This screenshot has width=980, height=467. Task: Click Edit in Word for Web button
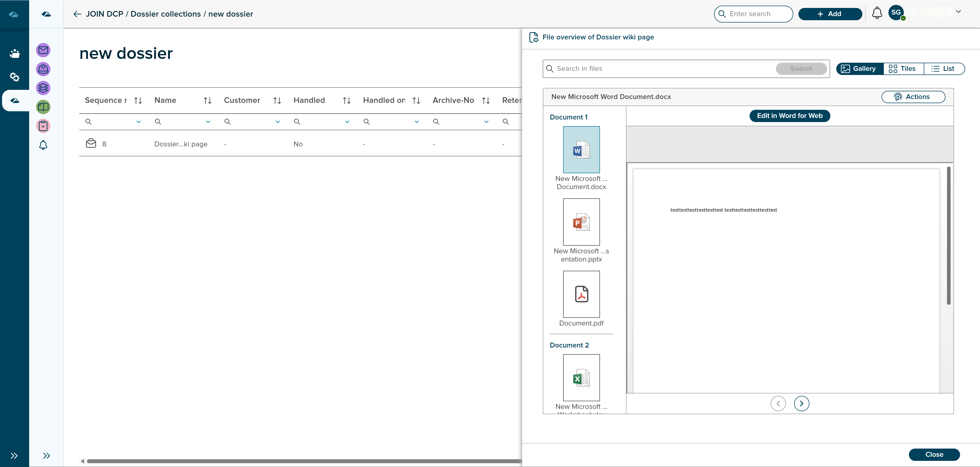789,116
